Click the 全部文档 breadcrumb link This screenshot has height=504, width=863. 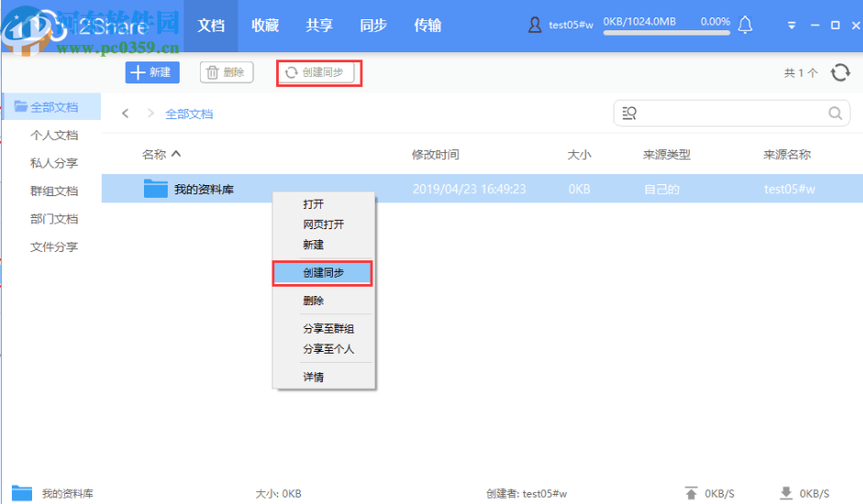(x=189, y=114)
